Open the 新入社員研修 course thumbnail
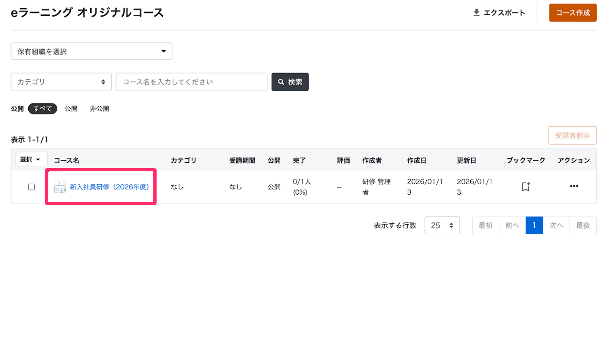The height and width of the screenshot is (364, 613). 60,187
